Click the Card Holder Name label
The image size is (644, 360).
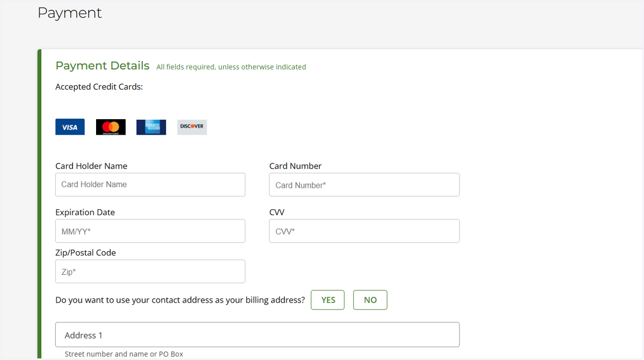91,166
